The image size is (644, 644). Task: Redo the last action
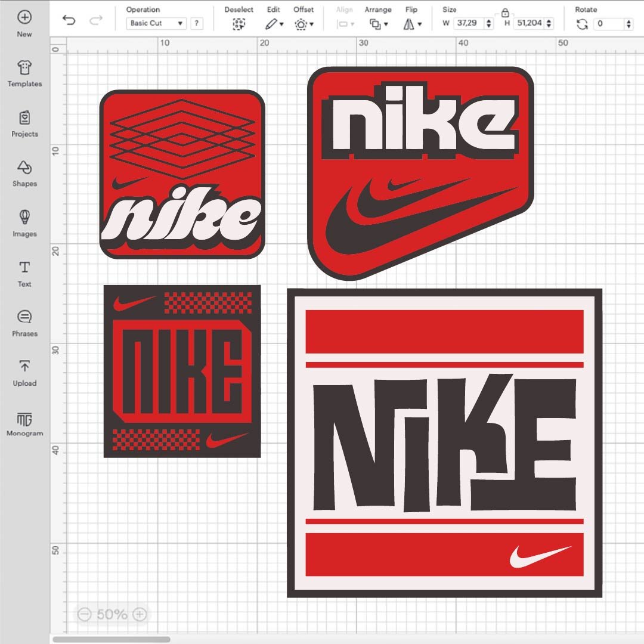(x=95, y=20)
